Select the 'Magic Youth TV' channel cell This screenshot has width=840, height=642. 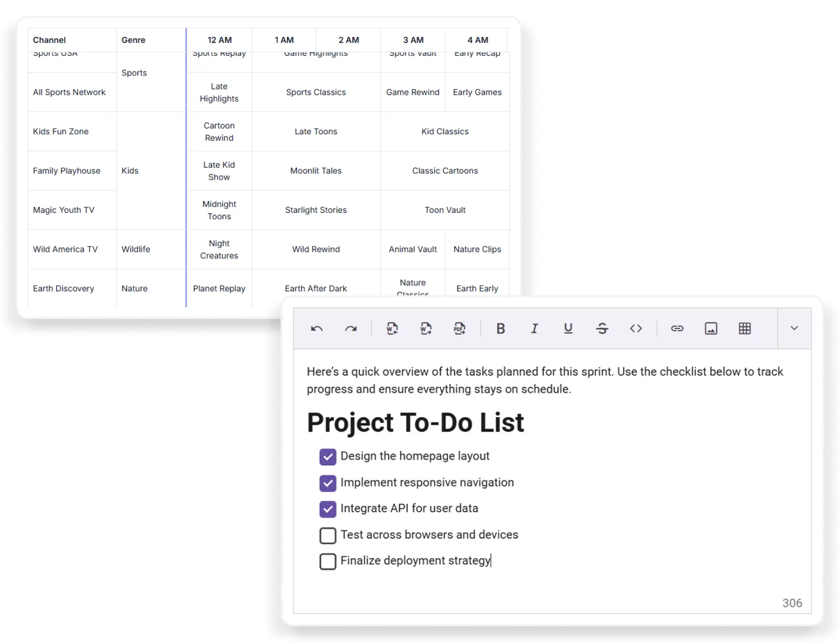72,210
